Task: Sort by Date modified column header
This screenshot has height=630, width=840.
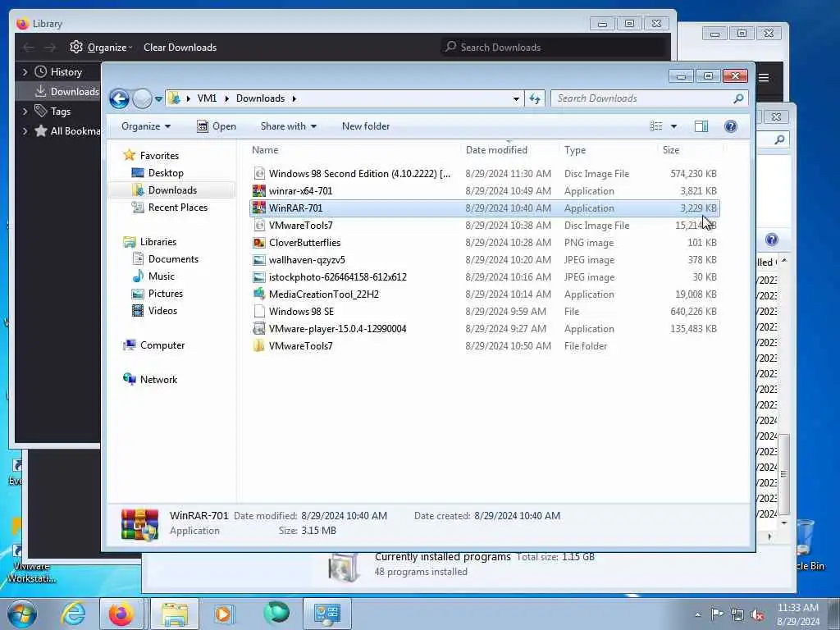Action: (x=510, y=150)
